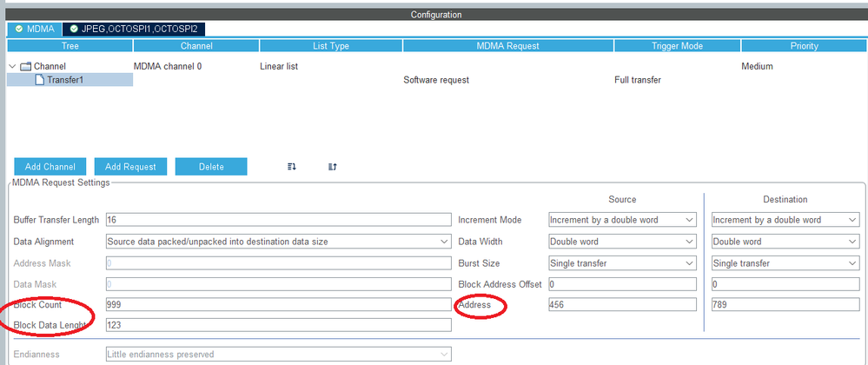Click the Data Mask field
The width and height of the screenshot is (868, 365).
(x=278, y=284)
